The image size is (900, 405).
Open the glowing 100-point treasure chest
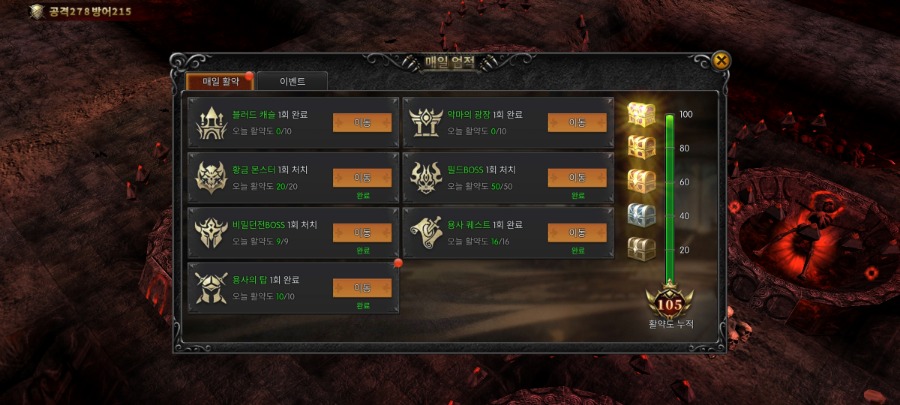pos(642,114)
